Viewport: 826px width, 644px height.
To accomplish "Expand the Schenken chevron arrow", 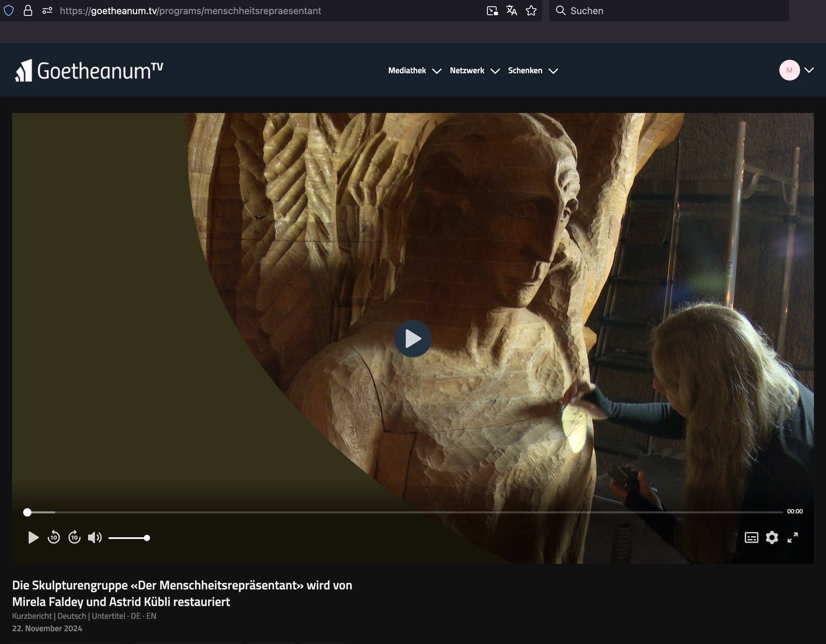I will 553,71.
